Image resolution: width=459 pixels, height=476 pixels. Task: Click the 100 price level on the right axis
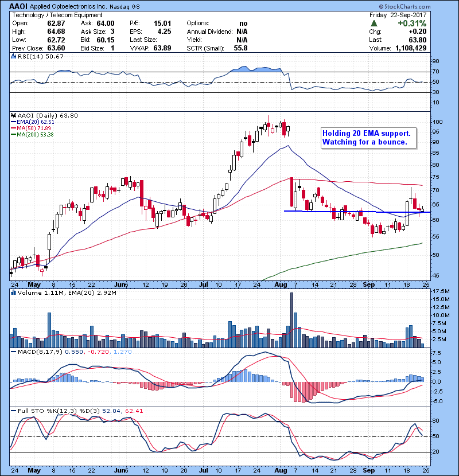click(x=438, y=122)
